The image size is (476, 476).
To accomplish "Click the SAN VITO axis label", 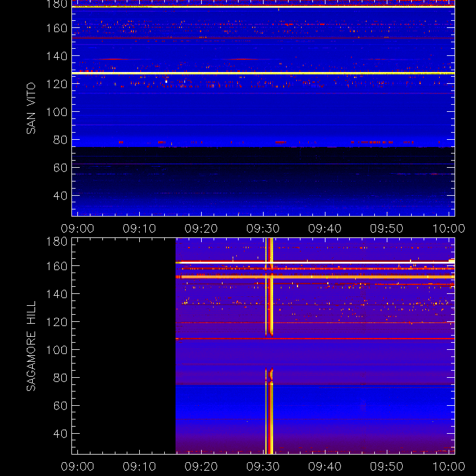I will (x=31, y=108).
